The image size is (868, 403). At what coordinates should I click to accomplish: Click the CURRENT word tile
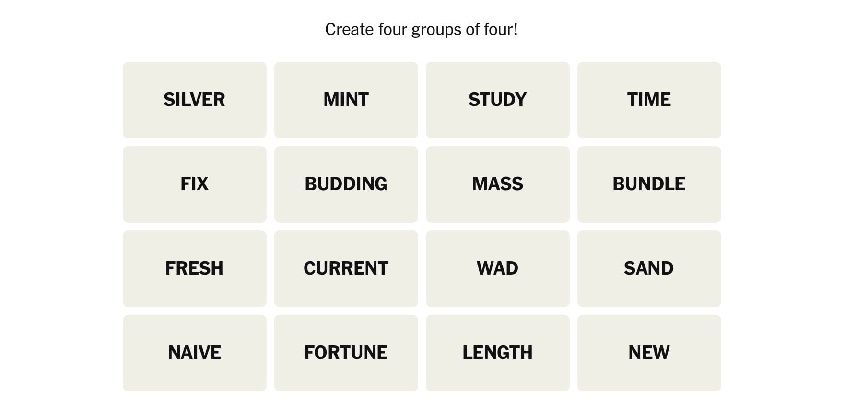346,268
